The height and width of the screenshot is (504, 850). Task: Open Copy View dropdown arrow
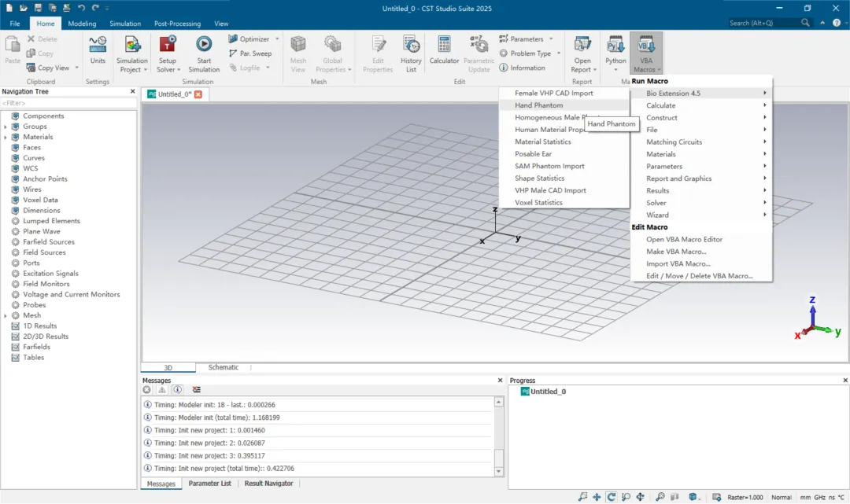[76, 68]
